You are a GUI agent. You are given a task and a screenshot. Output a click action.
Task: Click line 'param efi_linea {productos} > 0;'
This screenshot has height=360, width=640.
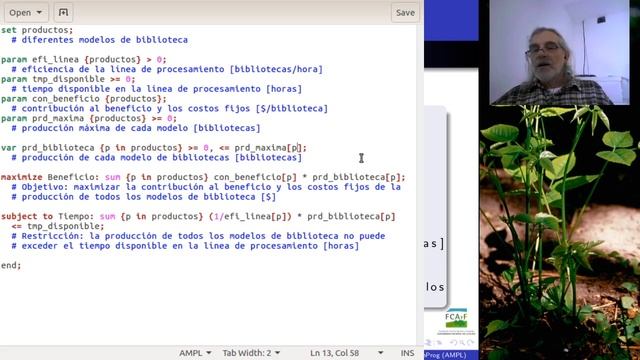[84, 60]
